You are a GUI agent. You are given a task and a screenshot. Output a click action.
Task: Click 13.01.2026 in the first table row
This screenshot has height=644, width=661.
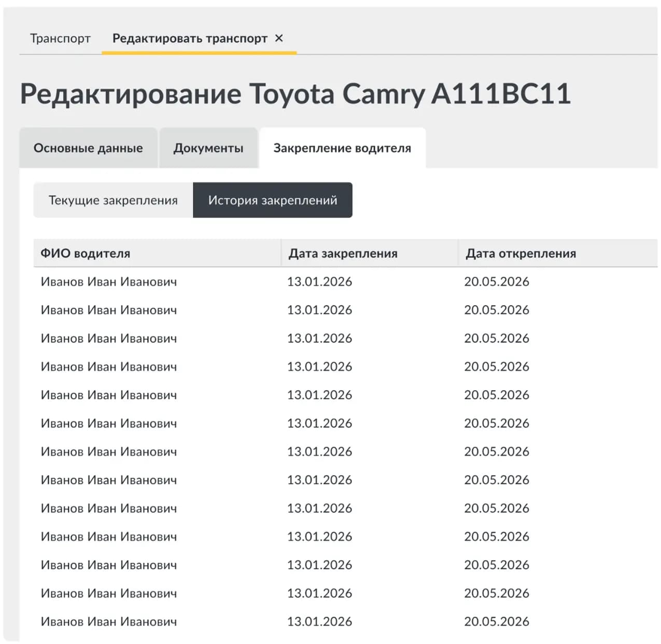coord(320,282)
